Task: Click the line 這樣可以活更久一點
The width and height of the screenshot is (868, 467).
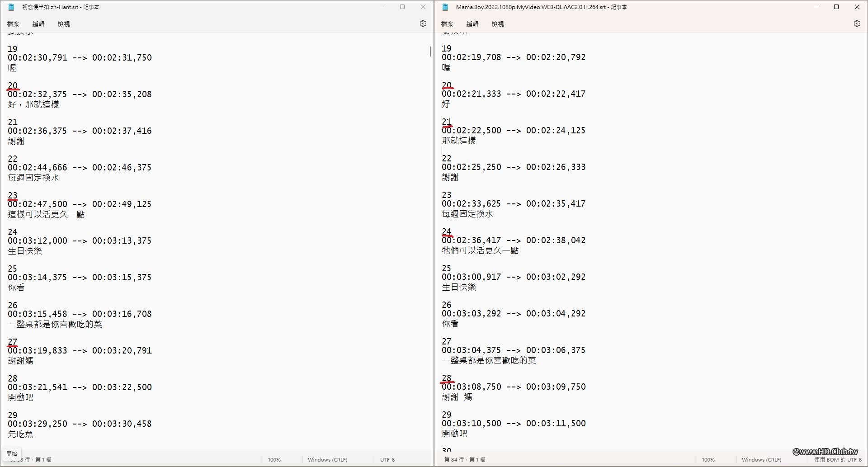Action: click(46, 214)
